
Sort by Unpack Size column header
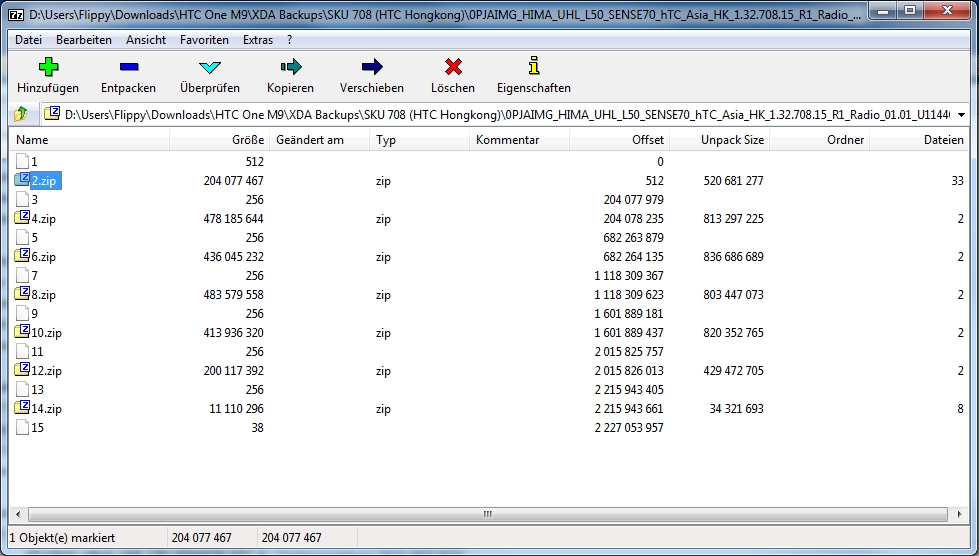(718, 140)
